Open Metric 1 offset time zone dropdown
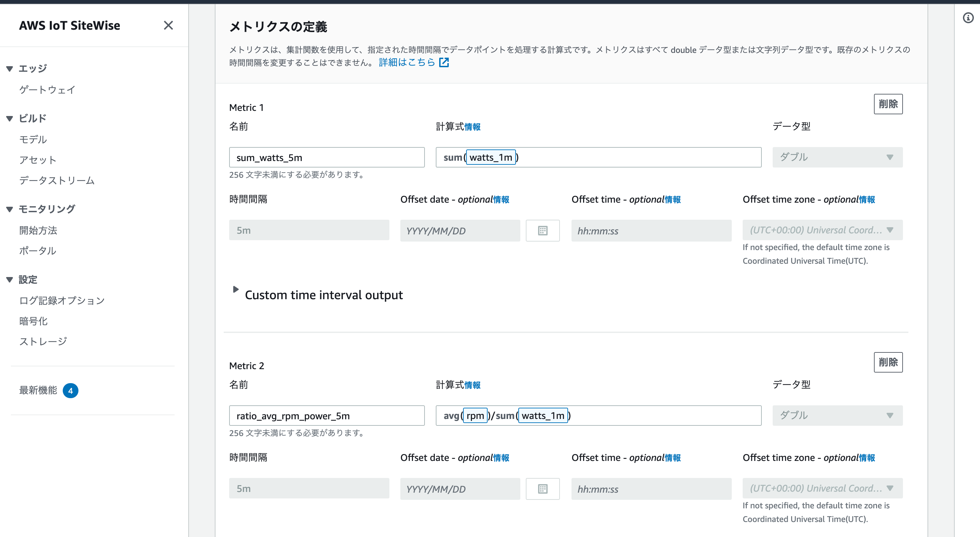 pyautogui.click(x=822, y=230)
